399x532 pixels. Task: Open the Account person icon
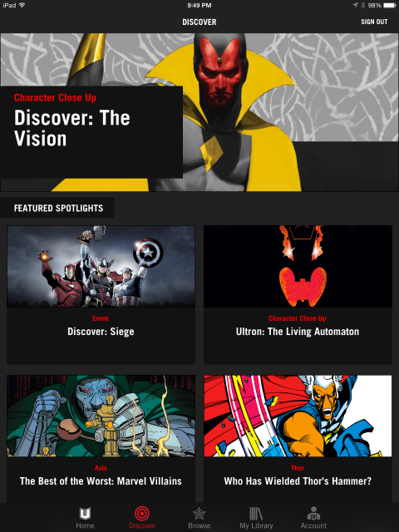[313, 514]
